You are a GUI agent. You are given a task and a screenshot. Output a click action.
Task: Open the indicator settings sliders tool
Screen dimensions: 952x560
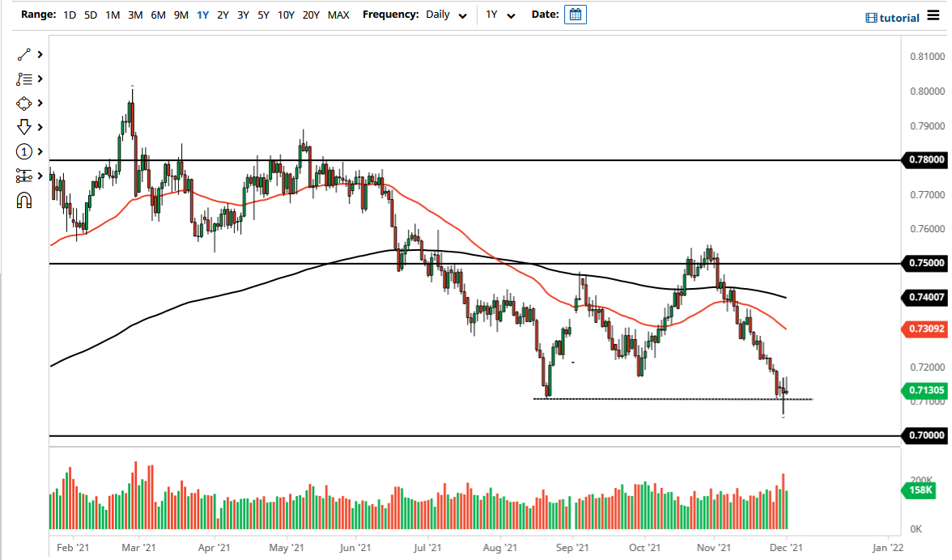(23, 176)
